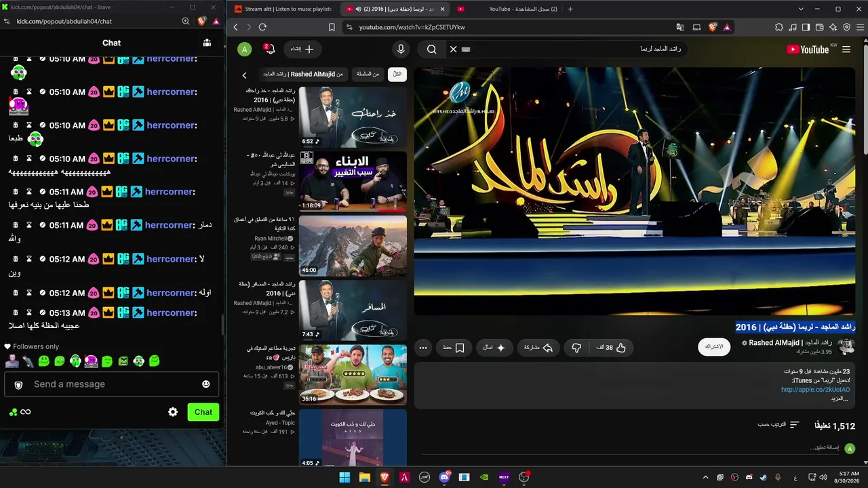Select the 'من السلسلة' filter chip
868x488 pixels.
tap(368, 74)
